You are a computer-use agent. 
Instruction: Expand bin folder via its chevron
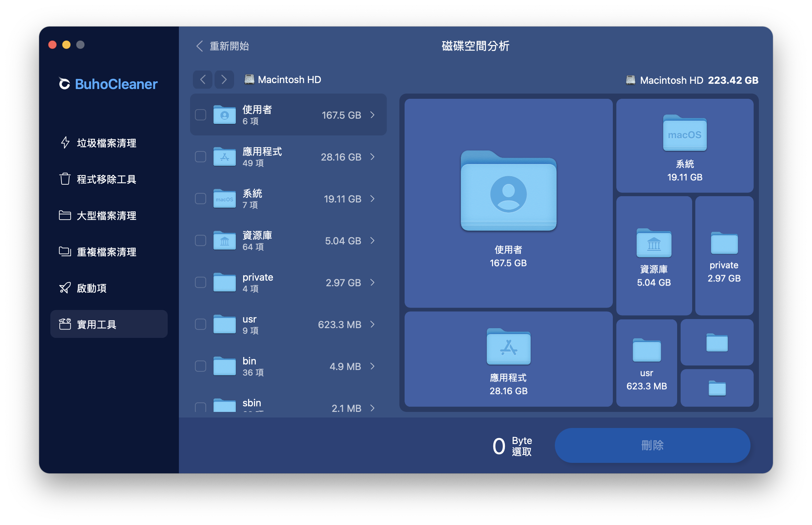372,366
